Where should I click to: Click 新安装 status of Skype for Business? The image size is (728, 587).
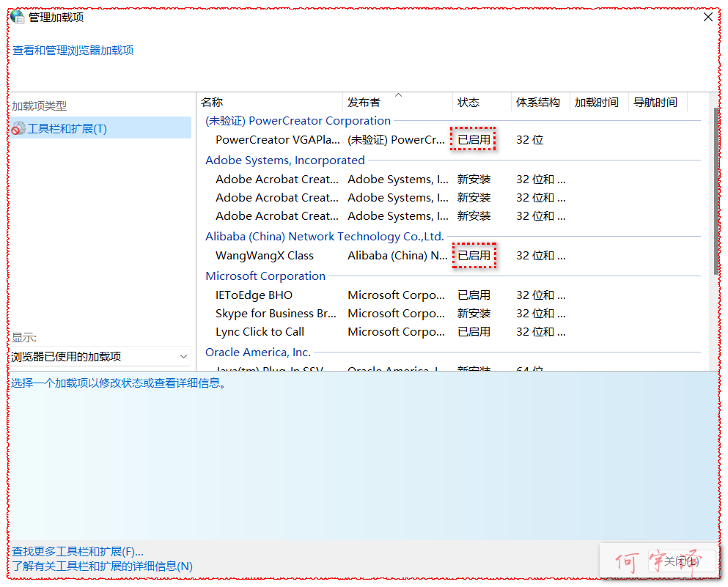click(x=474, y=314)
